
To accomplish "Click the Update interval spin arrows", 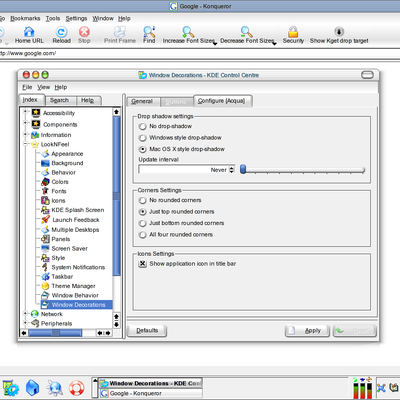I will click(x=232, y=170).
